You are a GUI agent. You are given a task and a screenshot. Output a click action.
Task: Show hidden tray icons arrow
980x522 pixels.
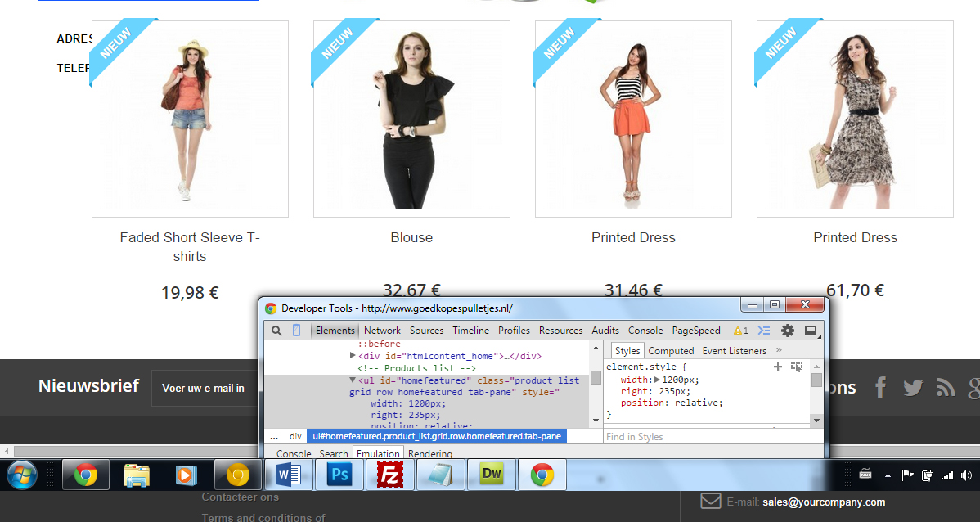pyautogui.click(x=888, y=475)
